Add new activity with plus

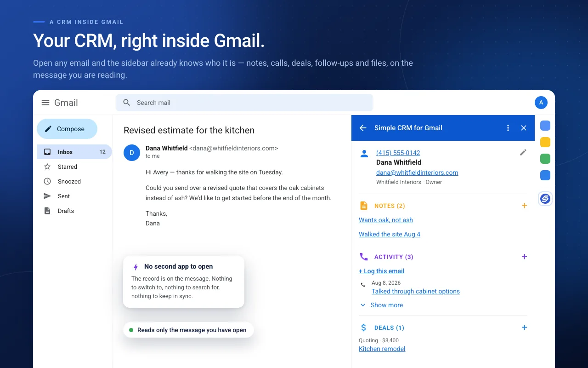(524, 257)
